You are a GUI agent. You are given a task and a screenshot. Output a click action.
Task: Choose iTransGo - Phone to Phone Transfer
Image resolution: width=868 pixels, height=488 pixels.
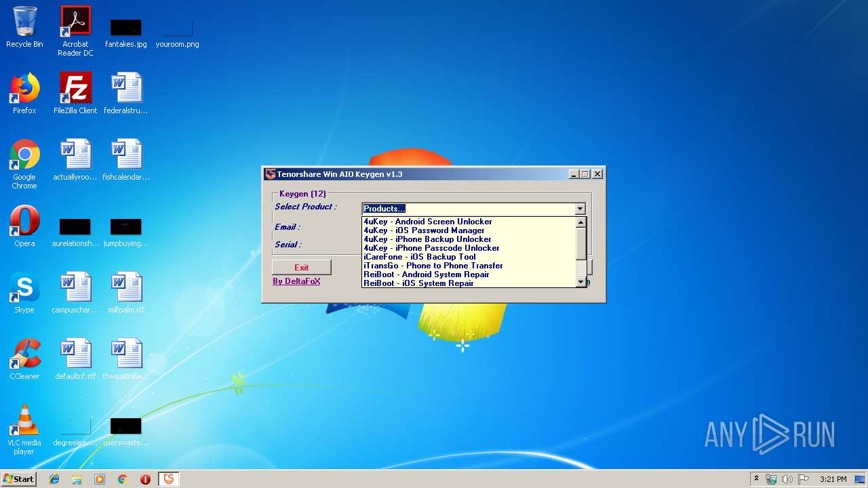point(469,266)
